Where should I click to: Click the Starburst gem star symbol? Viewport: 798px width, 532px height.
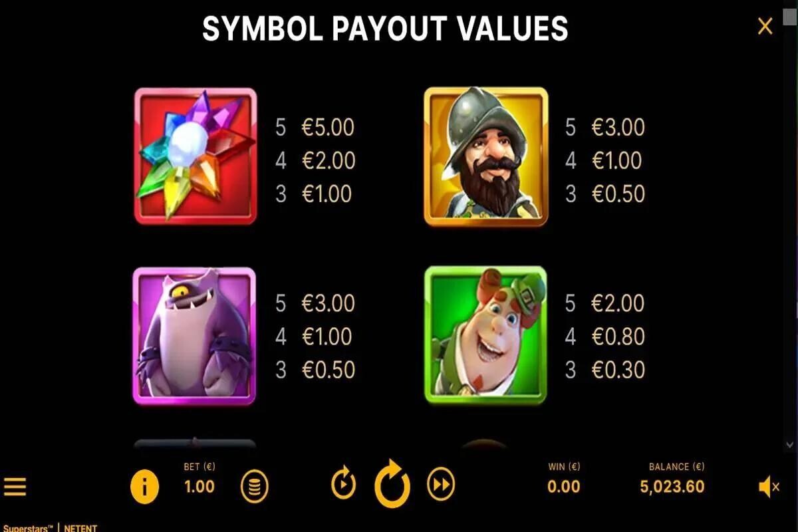pyautogui.click(x=196, y=156)
